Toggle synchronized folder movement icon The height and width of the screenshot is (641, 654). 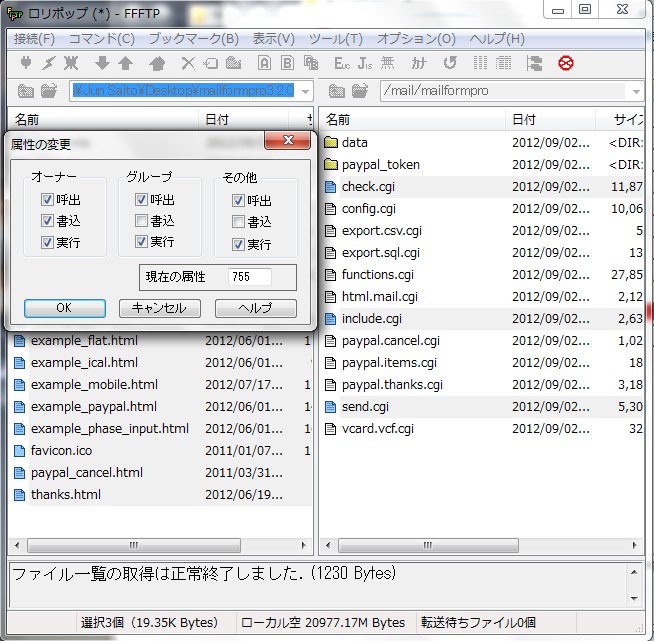[534, 63]
